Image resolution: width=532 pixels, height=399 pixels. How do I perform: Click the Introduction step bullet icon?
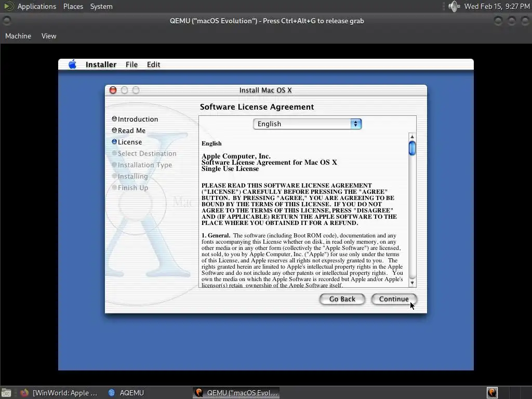(x=114, y=119)
